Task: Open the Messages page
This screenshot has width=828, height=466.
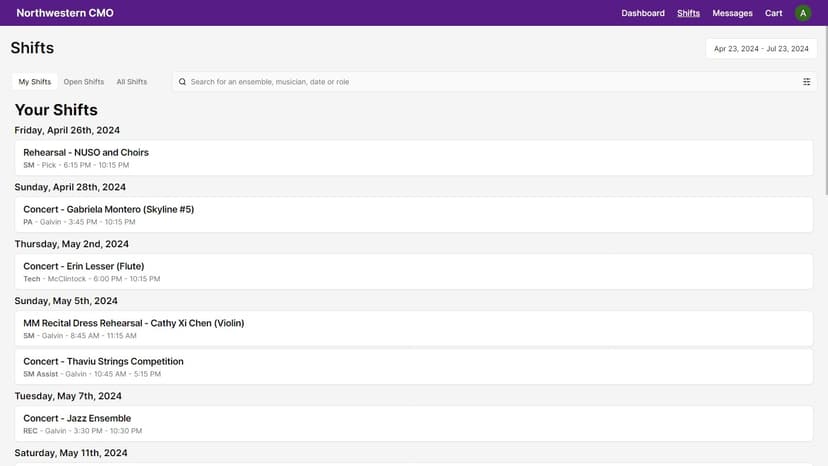Action: pos(732,13)
